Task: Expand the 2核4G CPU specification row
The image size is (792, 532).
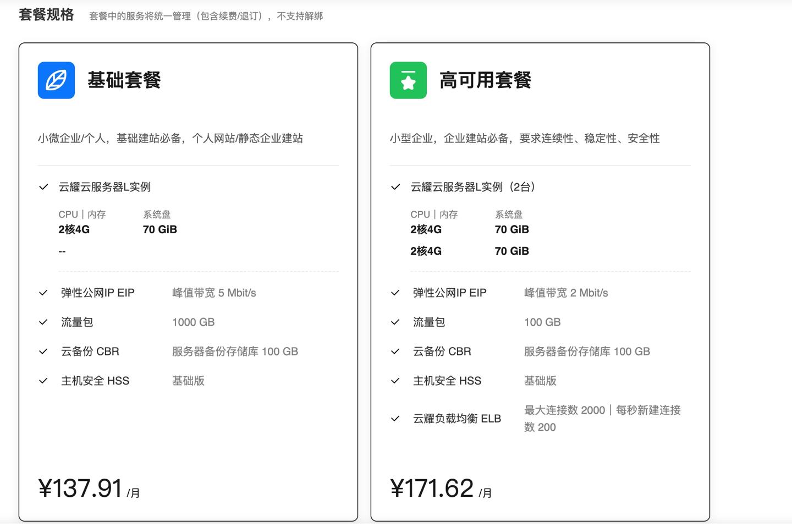Action: pos(75,229)
